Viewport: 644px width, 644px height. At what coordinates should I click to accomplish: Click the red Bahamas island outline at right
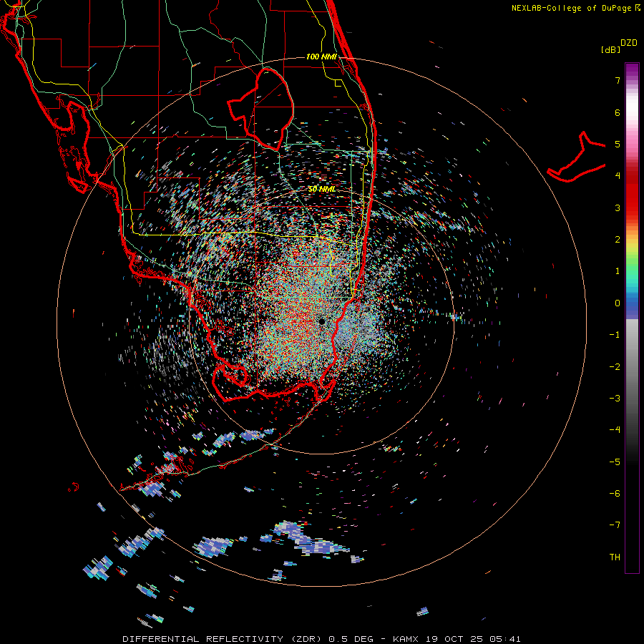tap(577, 157)
